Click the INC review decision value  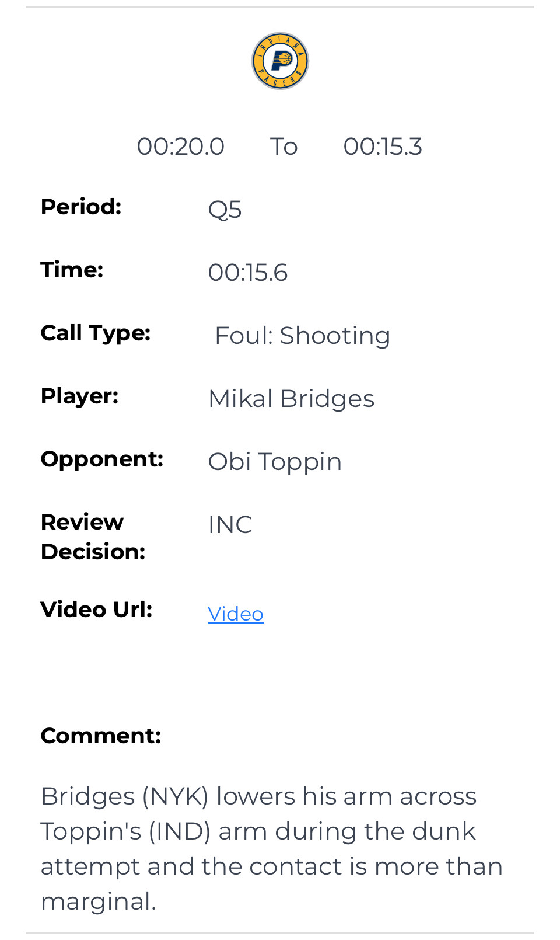pos(230,524)
